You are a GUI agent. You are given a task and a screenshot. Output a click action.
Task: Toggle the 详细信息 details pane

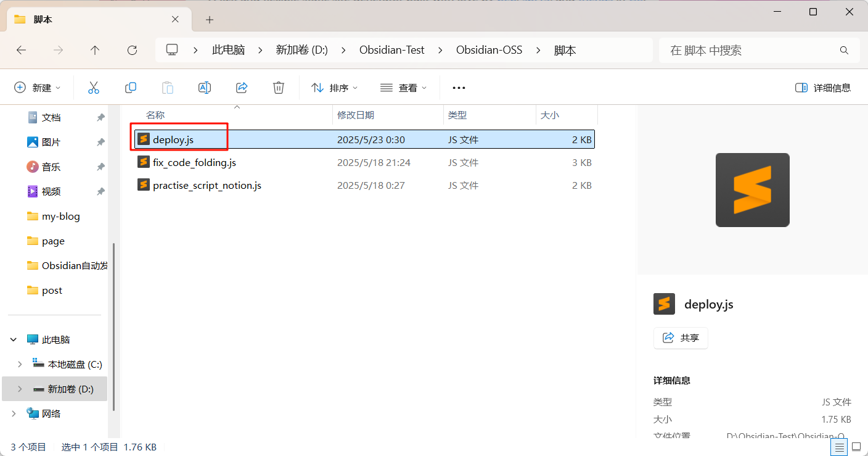[823, 88]
